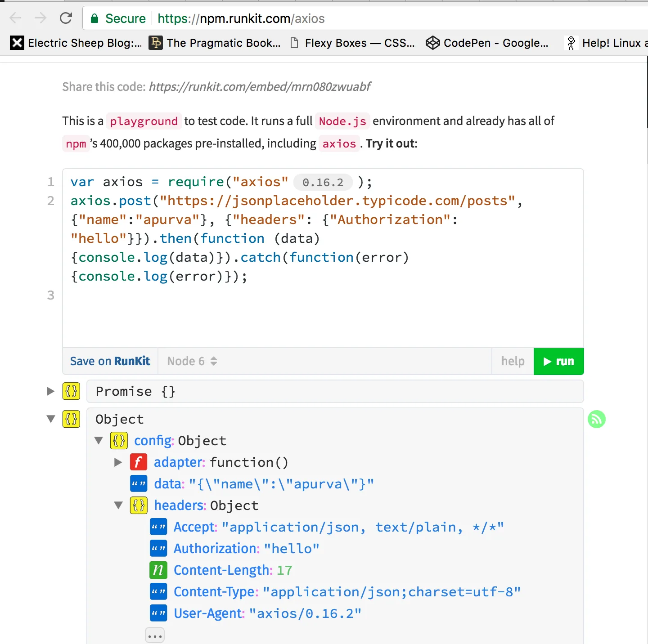Click the secure padlock icon in address bar
This screenshot has height=644, width=648.
94,18
